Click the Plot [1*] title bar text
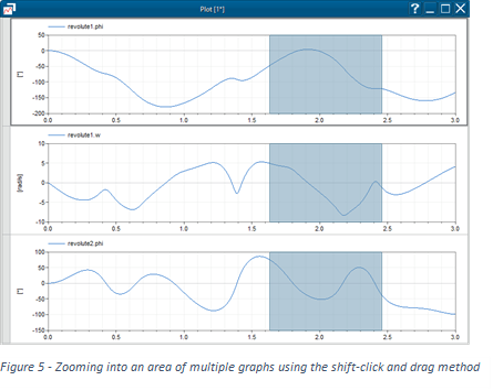The image size is (493, 391). [212, 9]
